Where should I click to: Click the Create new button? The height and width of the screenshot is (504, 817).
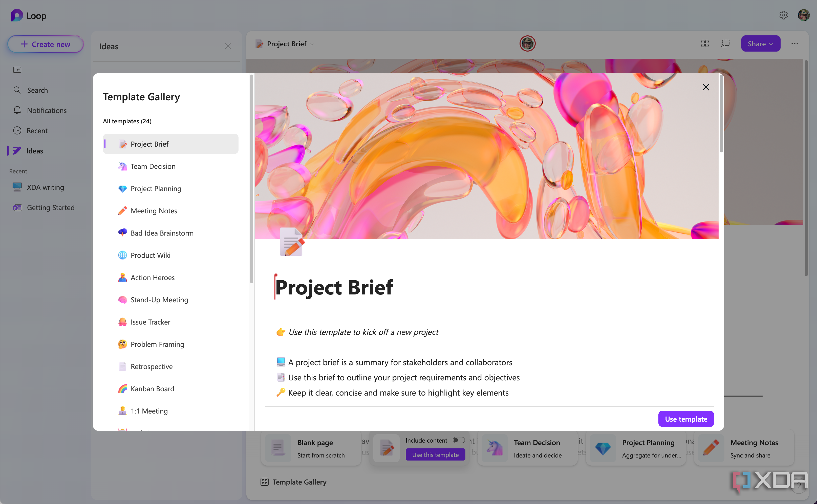coord(45,44)
